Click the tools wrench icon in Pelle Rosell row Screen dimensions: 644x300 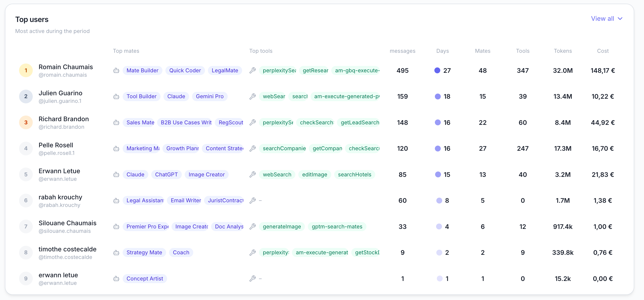[x=253, y=149]
